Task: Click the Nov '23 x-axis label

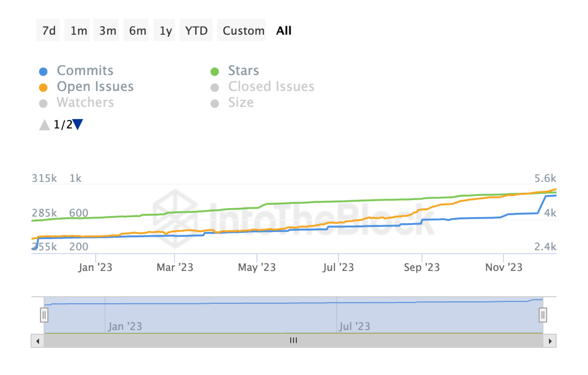Action: pyautogui.click(x=504, y=267)
